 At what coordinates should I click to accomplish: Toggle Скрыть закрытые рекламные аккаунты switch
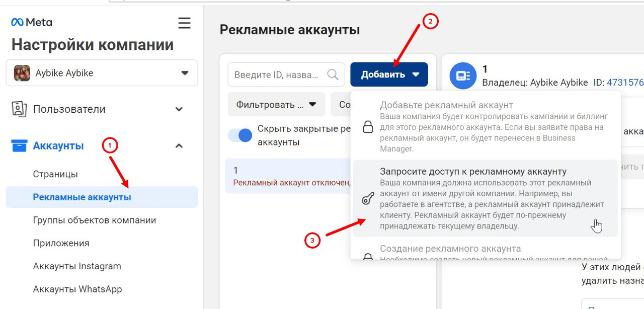click(x=240, y=135)
